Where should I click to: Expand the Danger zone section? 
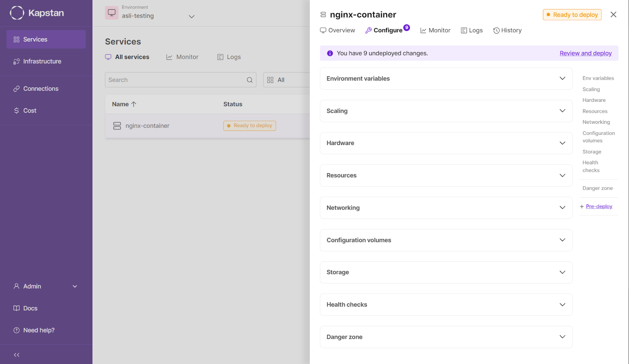click(x=446, y=337)
